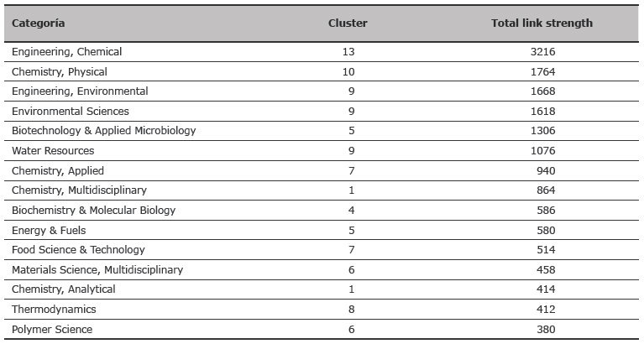The height and width of the screenshot is (344, 644).
Task: Click Biotechnology & Applied Microbiology cell
Action: click(103, 131)
